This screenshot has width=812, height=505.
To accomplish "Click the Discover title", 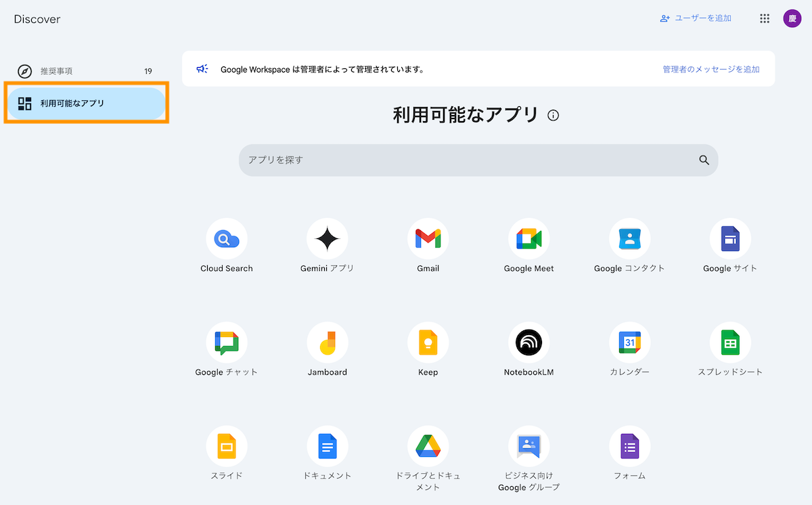I will point(37,19).
